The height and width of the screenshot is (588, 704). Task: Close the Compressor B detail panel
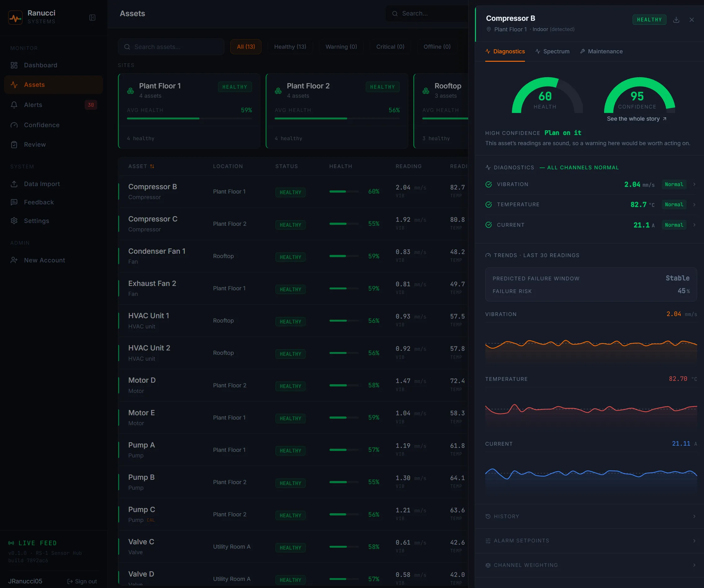click(692, 20)
